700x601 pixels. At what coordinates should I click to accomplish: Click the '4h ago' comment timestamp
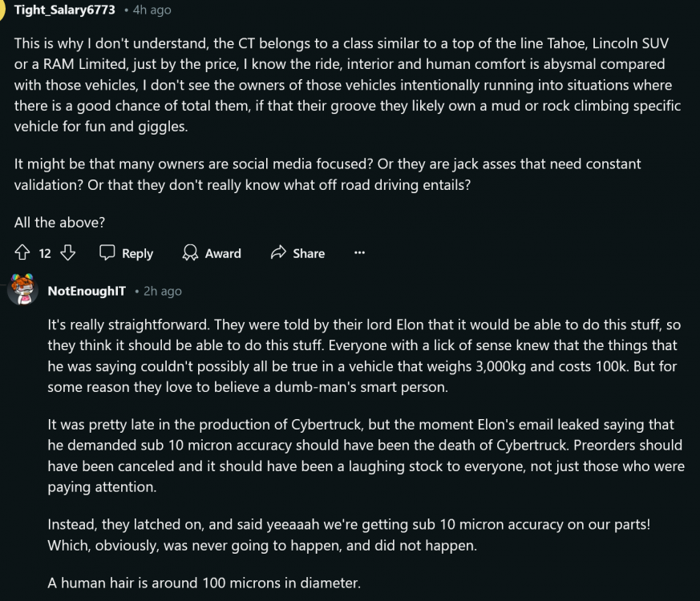click(153, 10)
